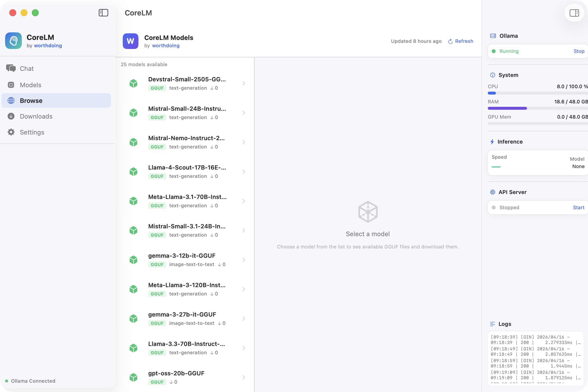Start the API Server
Image resolution: width=588 pixels, height=392 pixels.
[578, 207]
